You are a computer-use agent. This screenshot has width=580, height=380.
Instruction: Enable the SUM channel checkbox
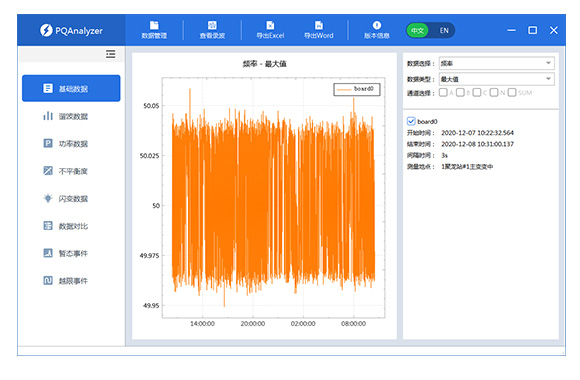point(512,92)
